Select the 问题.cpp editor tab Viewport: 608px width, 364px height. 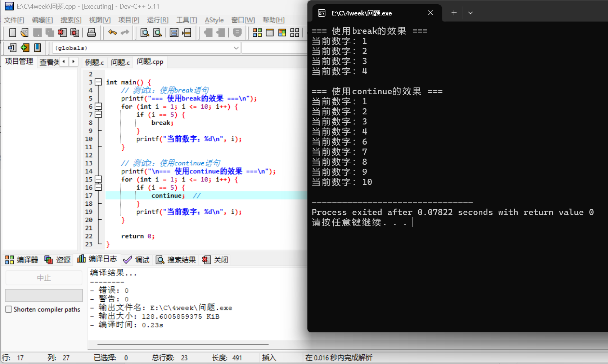(x=150, y=62)
